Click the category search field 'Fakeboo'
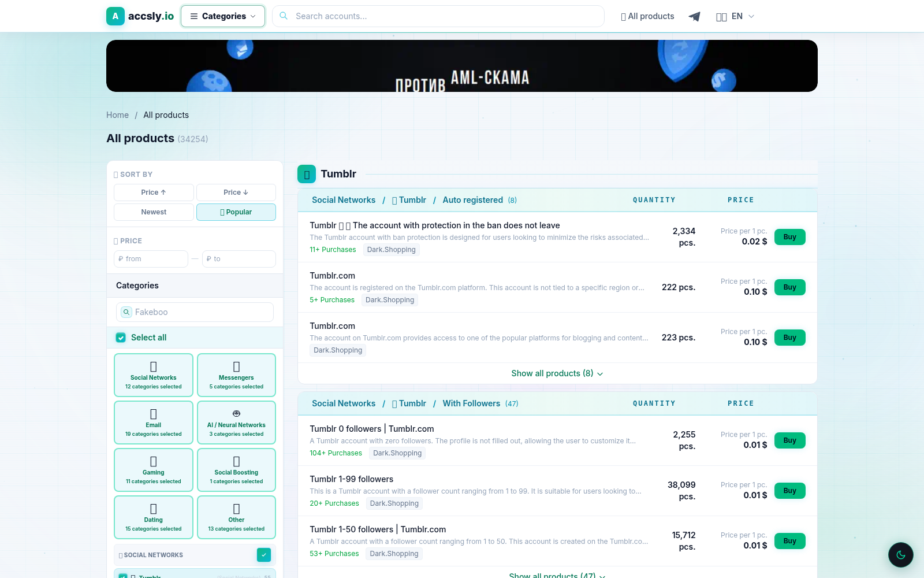Image resolution: width=924 pixels, height=578 pixels. (195, 312)
